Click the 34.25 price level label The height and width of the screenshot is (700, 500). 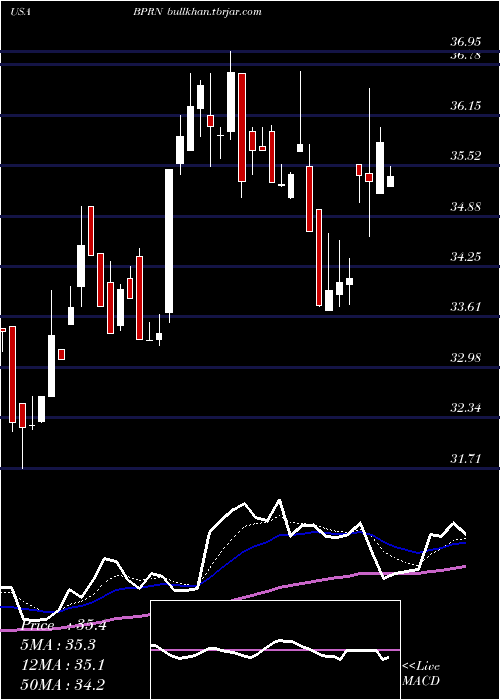tap(466, 257)
